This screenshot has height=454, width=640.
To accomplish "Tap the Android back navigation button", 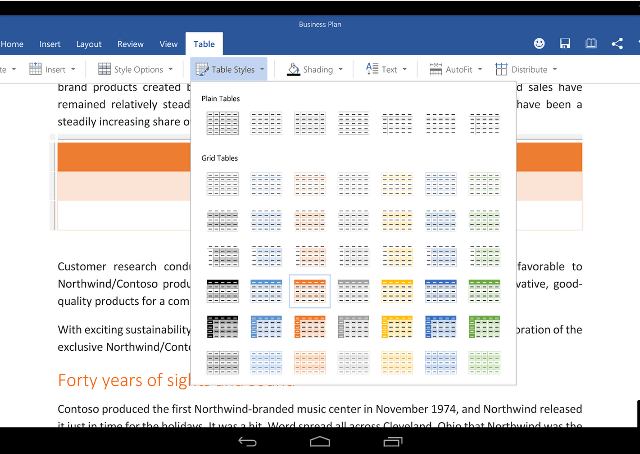I will (247, 440).
